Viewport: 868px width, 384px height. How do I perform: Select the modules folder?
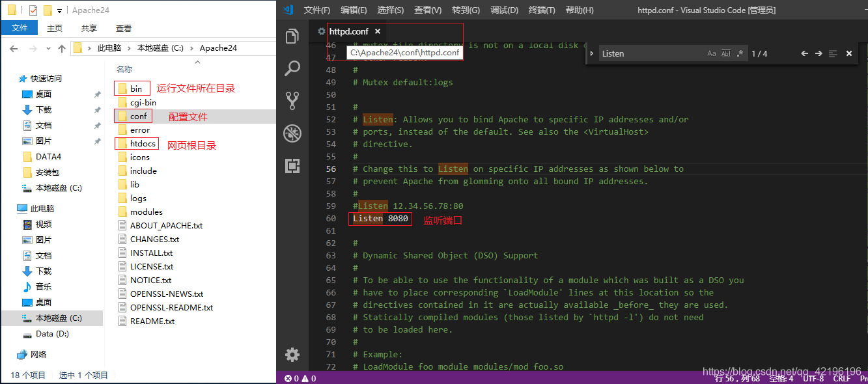pos(147,212)
